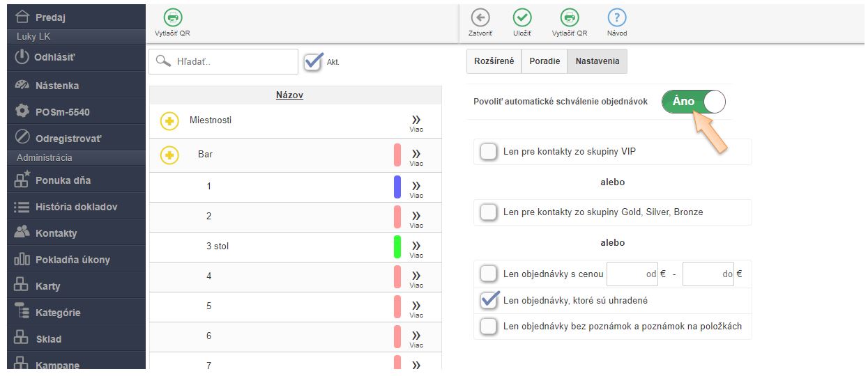The image size is (868, 376).
Task: Toggle the Akt. checkbox beside search
Action: click(314, 61)
